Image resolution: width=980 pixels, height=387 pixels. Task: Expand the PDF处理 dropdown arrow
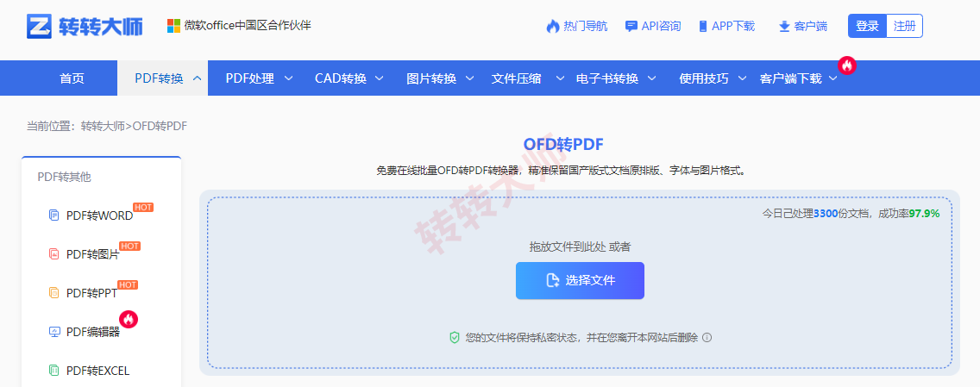point(289,78)
